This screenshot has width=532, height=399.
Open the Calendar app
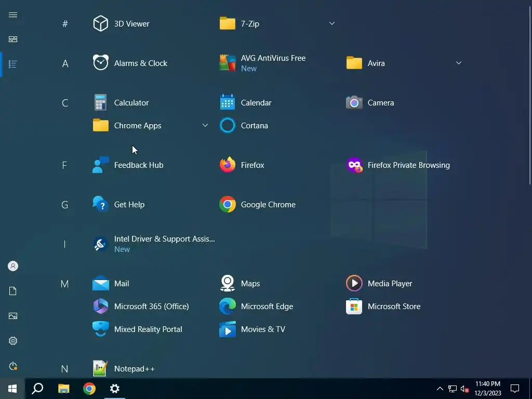[246, 102]
